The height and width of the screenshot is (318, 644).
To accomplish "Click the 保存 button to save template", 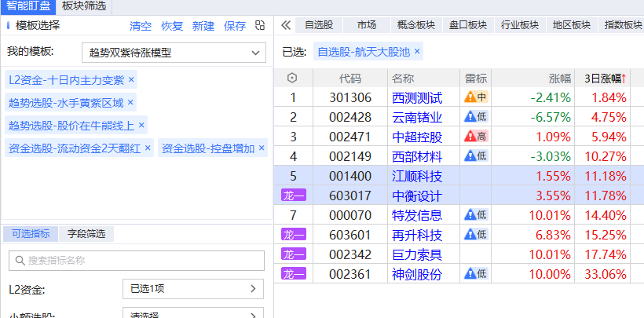I will click(234, 26).
